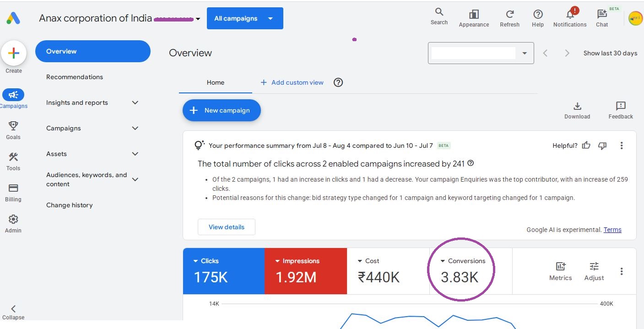Expand the Campaigns nav section
Screen dimensions: 644x329
click(135, 128)
